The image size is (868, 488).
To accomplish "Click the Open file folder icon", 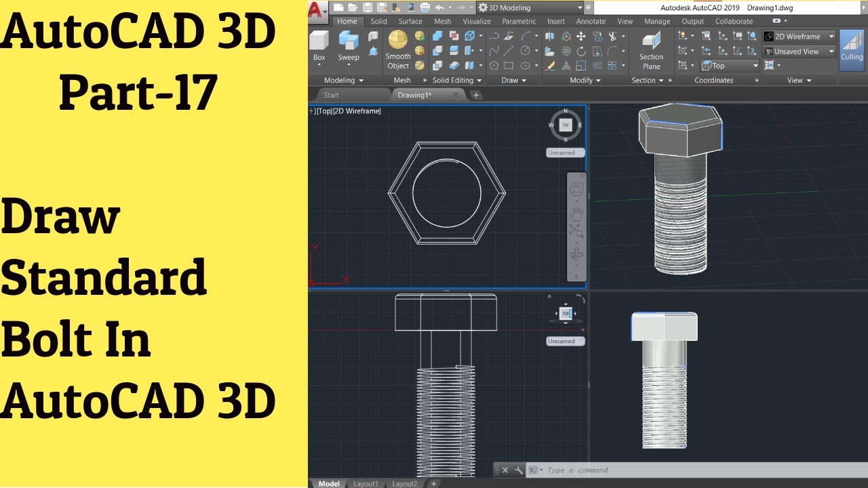I will coord(352,7).
